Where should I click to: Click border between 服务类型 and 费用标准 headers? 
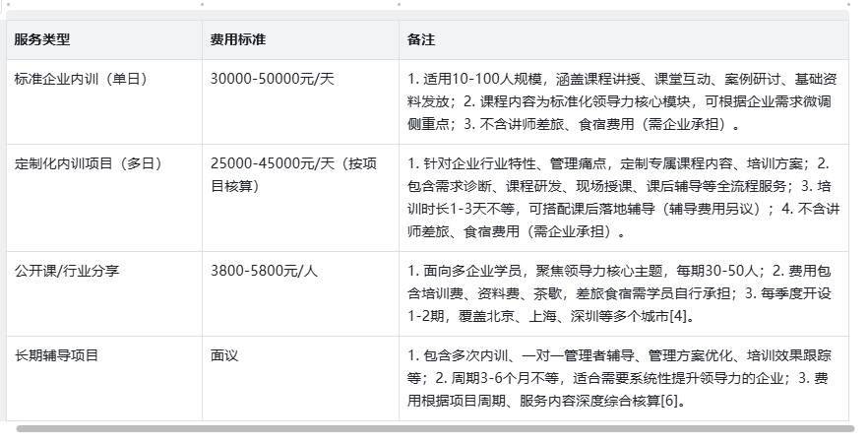pos(202,40)
